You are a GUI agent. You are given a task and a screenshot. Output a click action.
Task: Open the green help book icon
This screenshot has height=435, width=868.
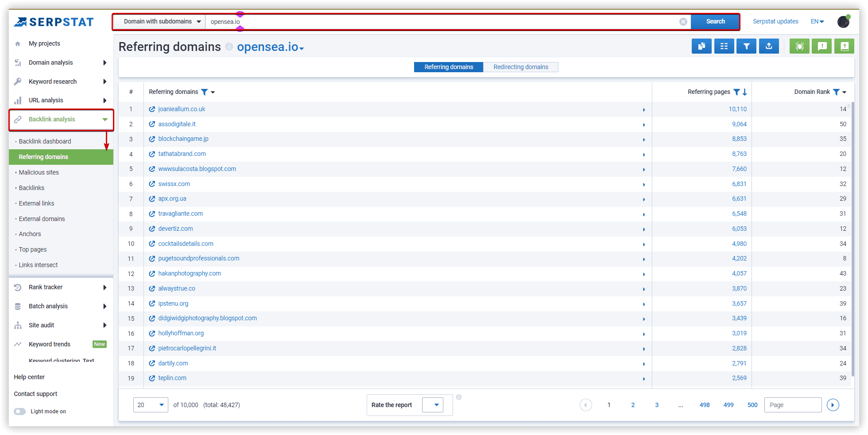(844, 46)
